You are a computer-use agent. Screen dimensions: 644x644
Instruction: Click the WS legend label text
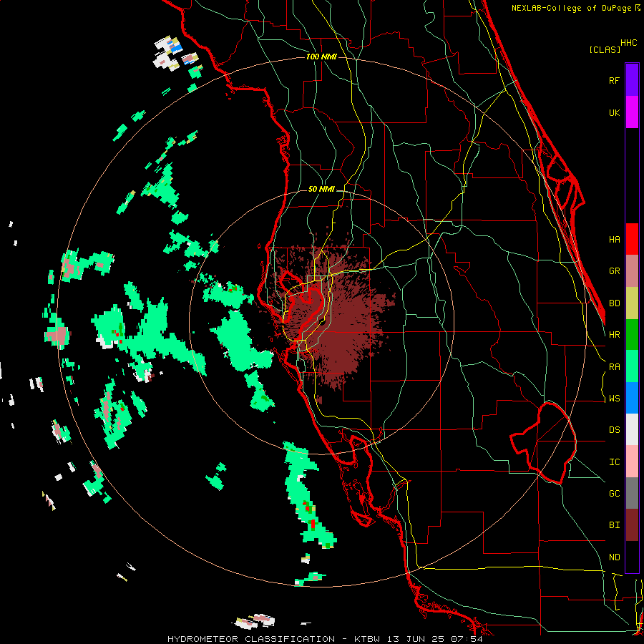(614, 398)
